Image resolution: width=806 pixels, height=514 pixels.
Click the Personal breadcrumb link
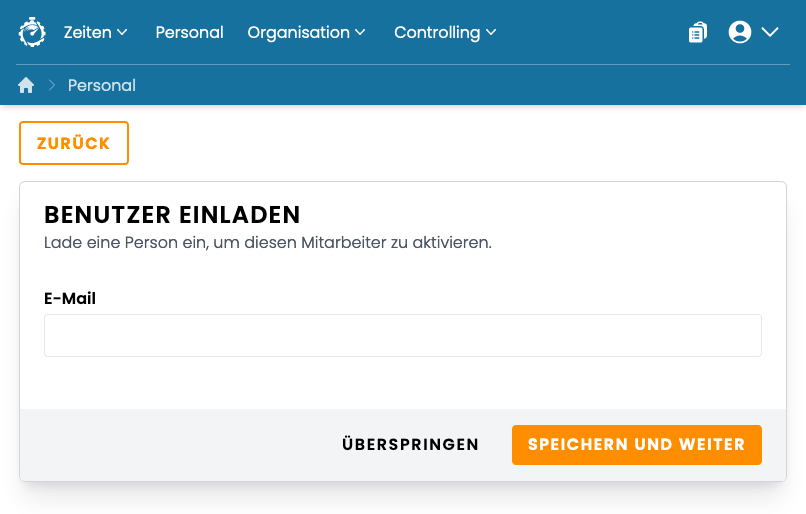tap(102, 85)
